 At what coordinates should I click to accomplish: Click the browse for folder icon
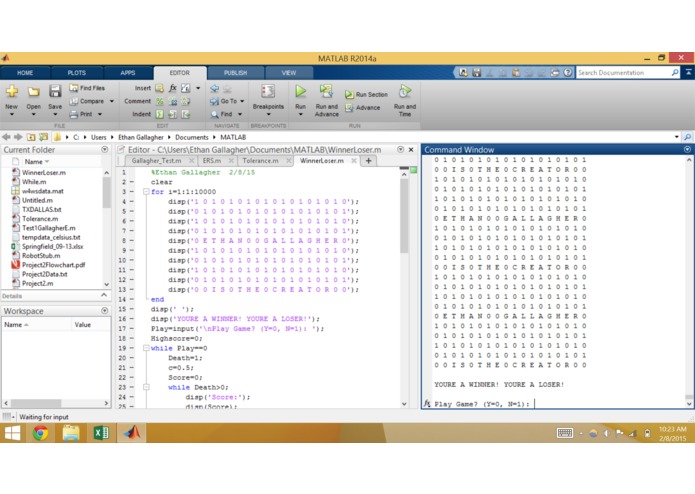click(43, 137)
